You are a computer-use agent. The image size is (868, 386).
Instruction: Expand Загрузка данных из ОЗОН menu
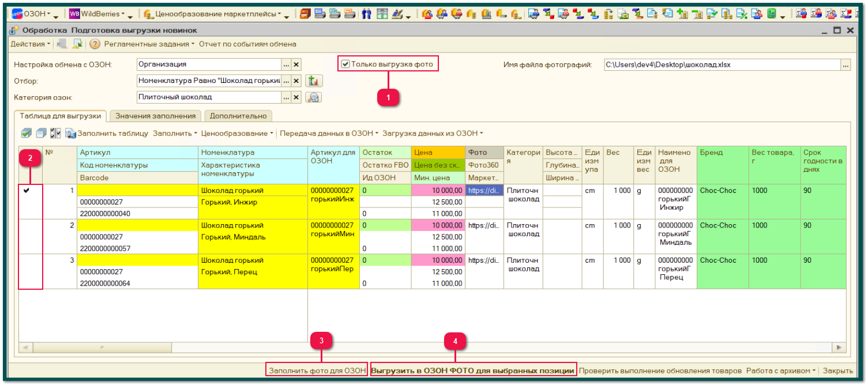tap(432, 133)
